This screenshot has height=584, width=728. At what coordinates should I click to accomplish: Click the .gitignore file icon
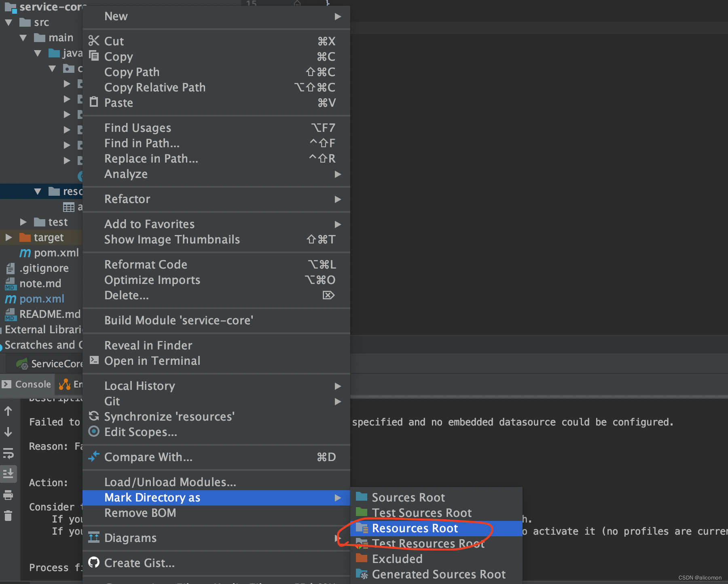(x=10, y=268)
